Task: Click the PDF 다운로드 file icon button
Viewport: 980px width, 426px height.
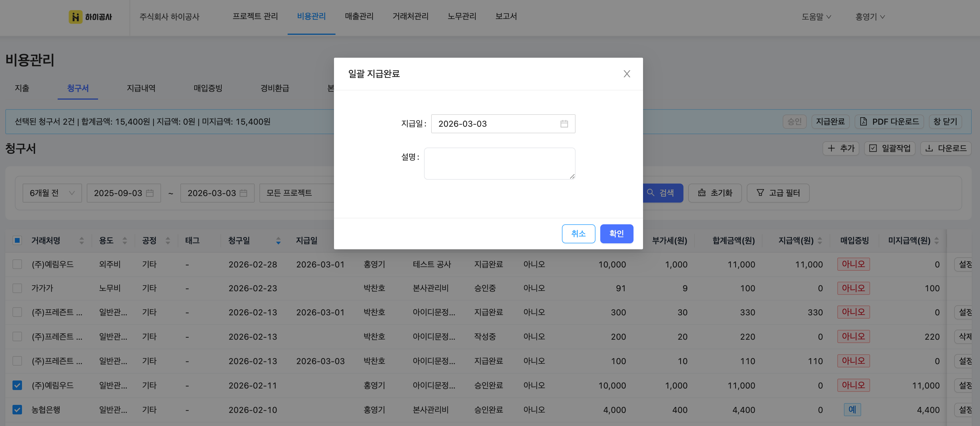Action: click(889, 121)
